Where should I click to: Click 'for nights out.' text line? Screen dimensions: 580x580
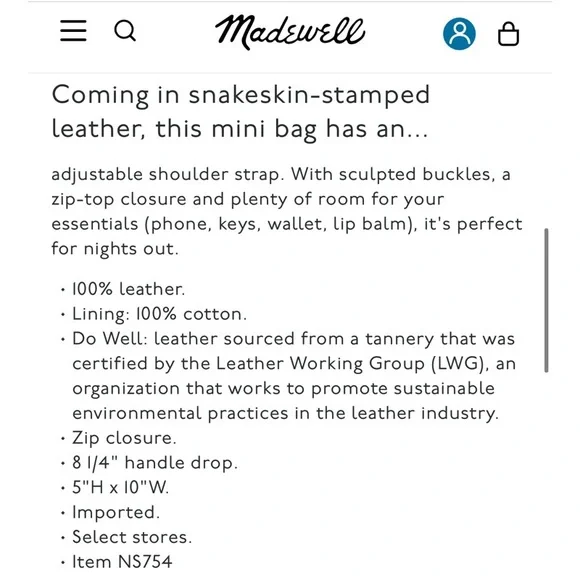(115, 249)
